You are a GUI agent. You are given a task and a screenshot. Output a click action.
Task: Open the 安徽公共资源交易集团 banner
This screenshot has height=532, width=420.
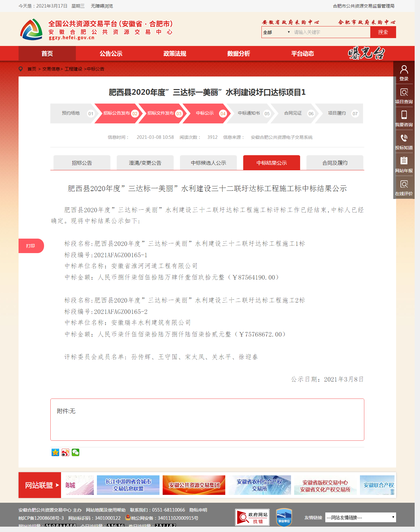coord(194,485)
